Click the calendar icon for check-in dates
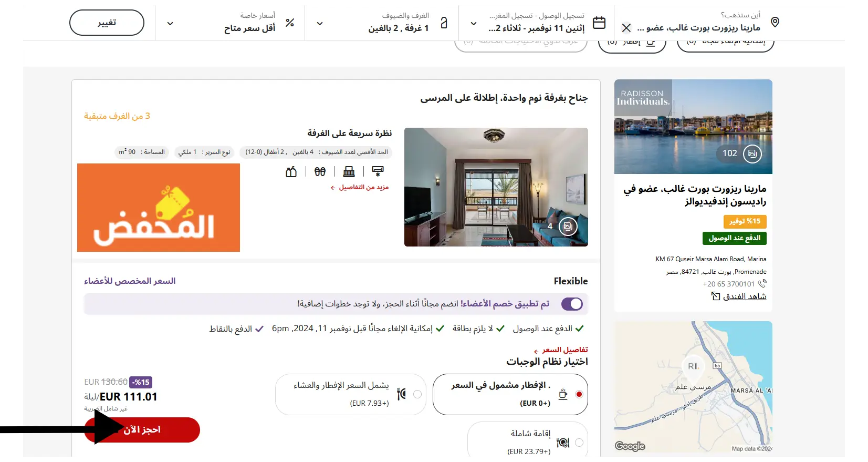 pos(599,23)
